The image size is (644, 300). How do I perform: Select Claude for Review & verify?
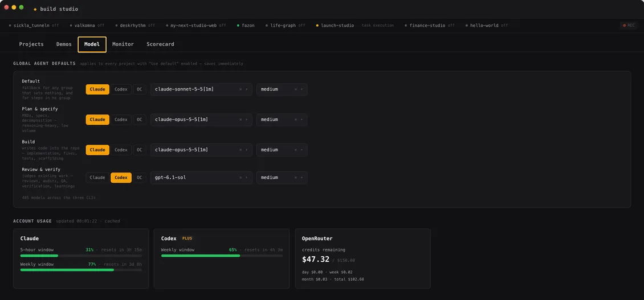pyautogui.click(x=97, y=178)
